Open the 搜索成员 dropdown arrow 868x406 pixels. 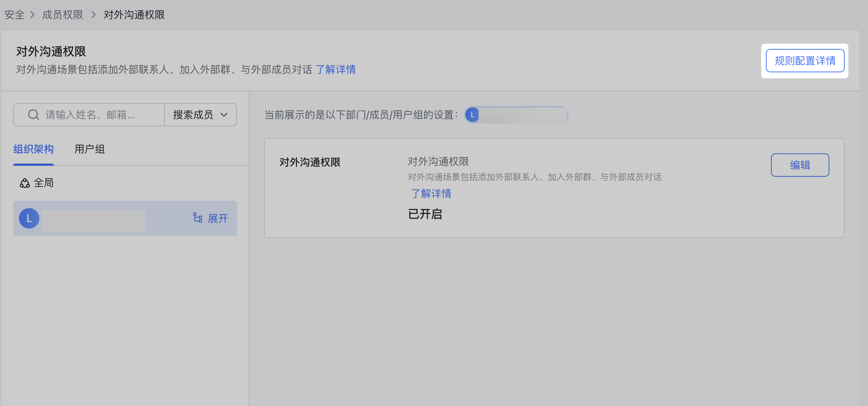tap(224, 115)
